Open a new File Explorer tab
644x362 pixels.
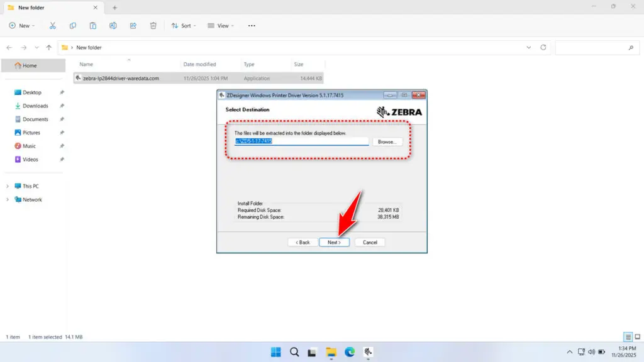click(x=114, y=8)
